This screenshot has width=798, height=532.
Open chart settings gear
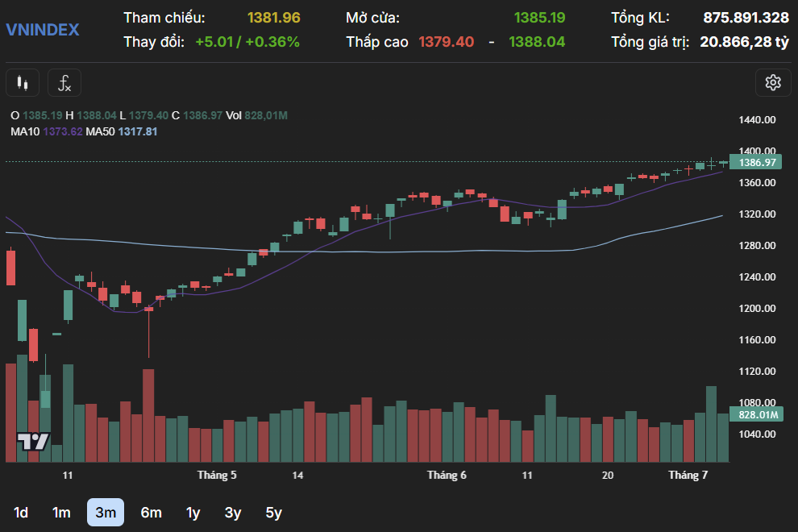coord(772,82)
